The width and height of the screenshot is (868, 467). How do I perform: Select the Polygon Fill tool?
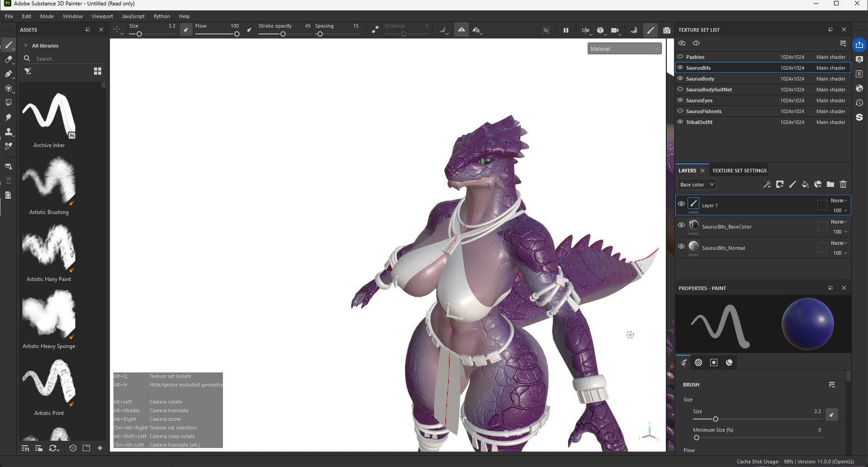point(8,103)
